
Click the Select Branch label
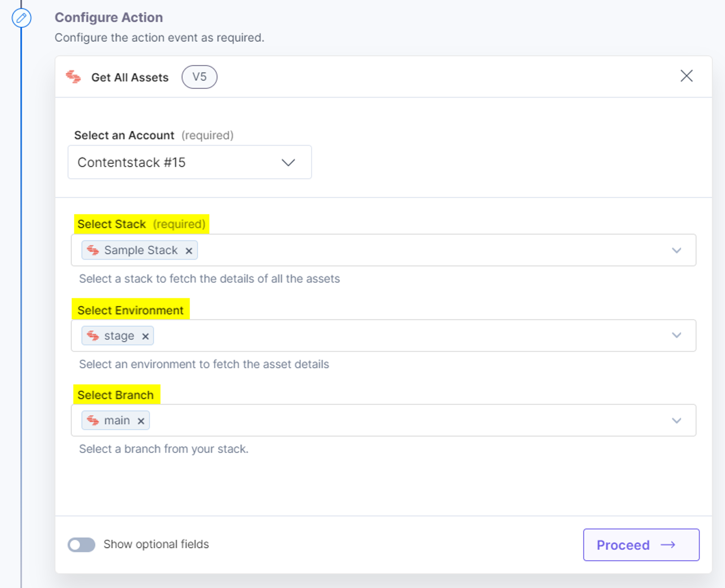pyautogui.click(x=116, y=395)
